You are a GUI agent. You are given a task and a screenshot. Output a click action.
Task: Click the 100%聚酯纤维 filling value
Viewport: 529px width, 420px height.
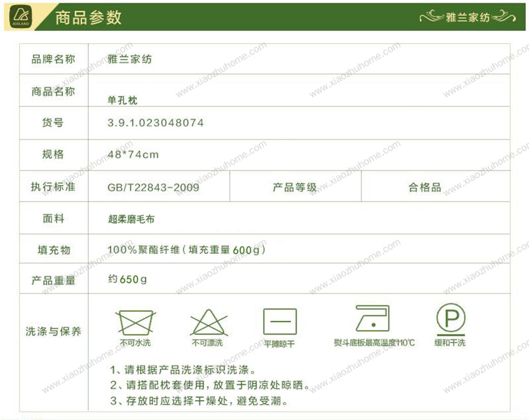(186, 250)
